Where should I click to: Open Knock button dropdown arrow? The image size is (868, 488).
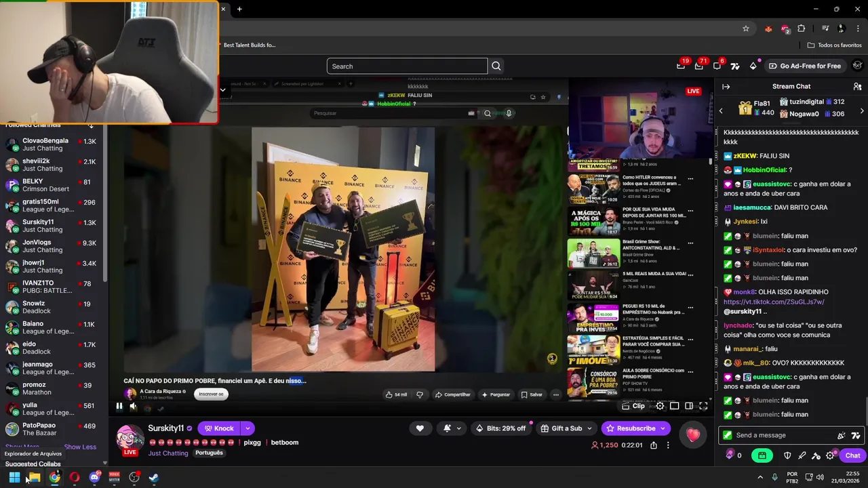click(x=248, y=428)
